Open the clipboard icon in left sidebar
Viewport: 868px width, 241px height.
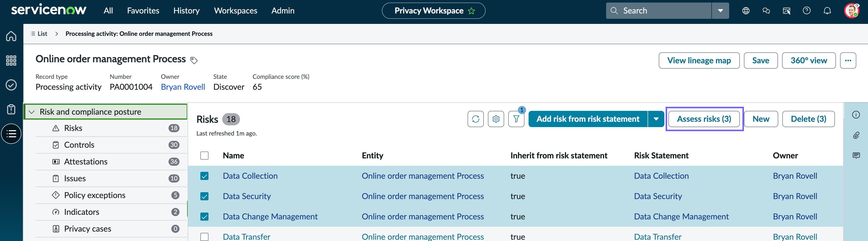[11, 109]
